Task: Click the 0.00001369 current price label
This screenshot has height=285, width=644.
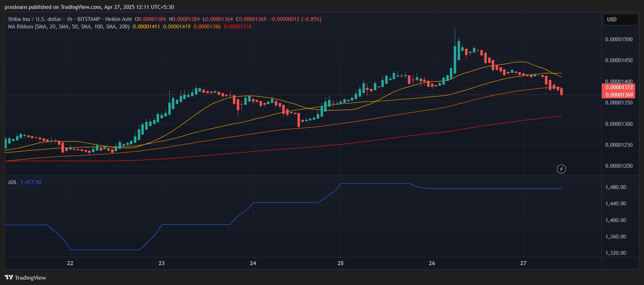Action: 619,95
